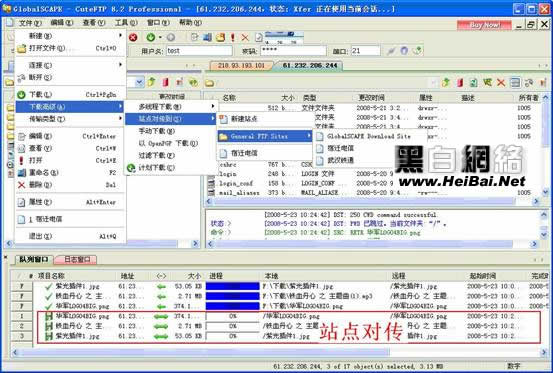Click the red stop transfer icon in toolbar
This screenshot has height=373, width=553.
point(133,37)
